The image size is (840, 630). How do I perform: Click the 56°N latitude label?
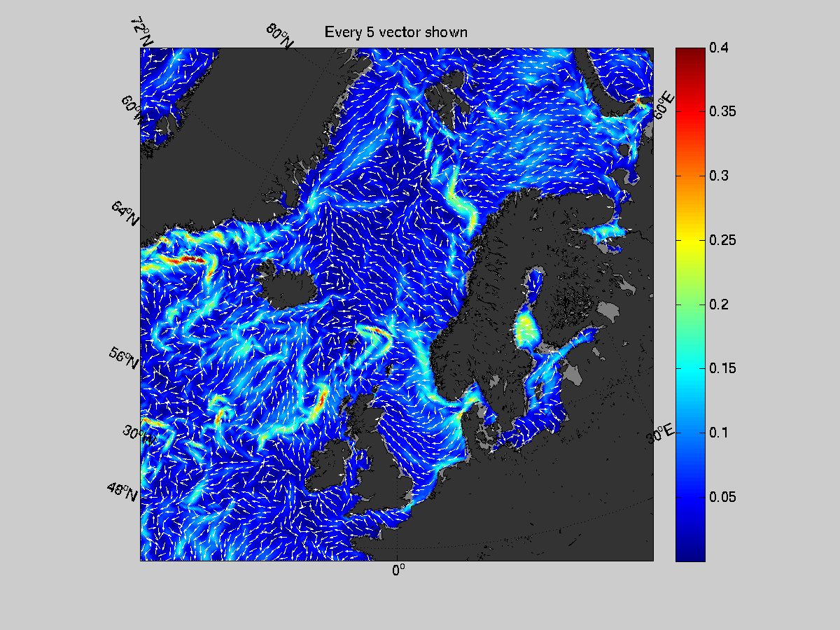click(124, 358)
